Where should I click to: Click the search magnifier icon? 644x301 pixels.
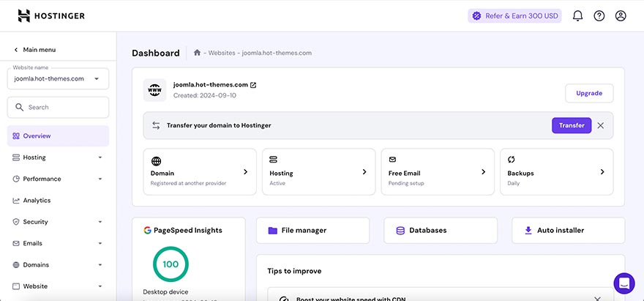(19, 108)
